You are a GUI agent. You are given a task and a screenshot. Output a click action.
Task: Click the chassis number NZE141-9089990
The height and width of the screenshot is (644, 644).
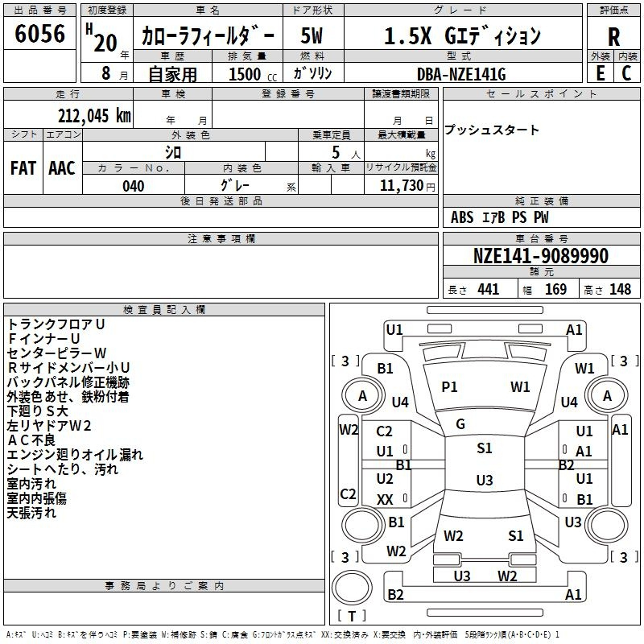(x=540, y=257)
